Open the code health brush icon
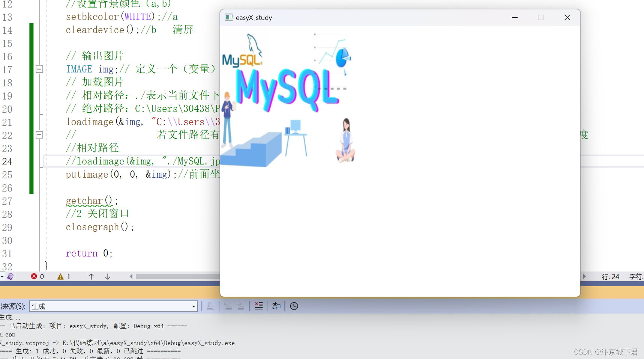This screenshot has width=644, height=359. point(11,276)
